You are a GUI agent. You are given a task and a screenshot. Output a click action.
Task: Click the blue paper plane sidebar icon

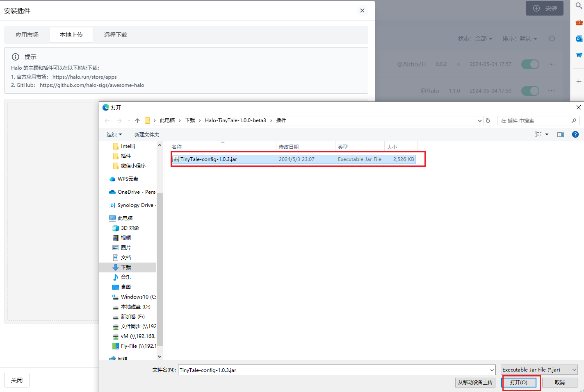click(579, 55)
